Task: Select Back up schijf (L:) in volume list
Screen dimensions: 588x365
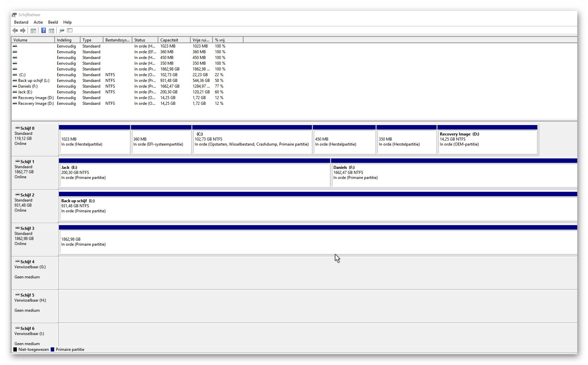Action: (33, 81)
